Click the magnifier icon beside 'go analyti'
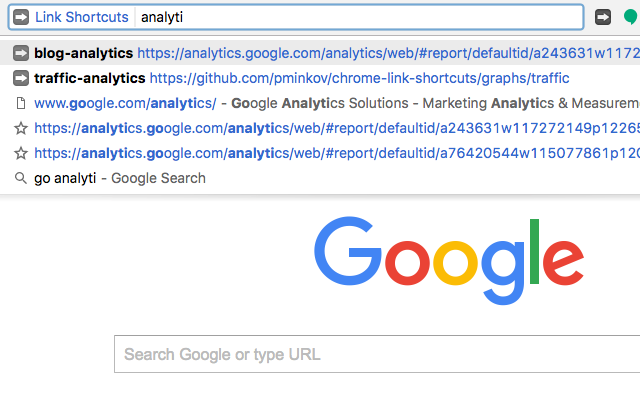The height and width of the screenshot is (400, 640). [x=21, y=178]
